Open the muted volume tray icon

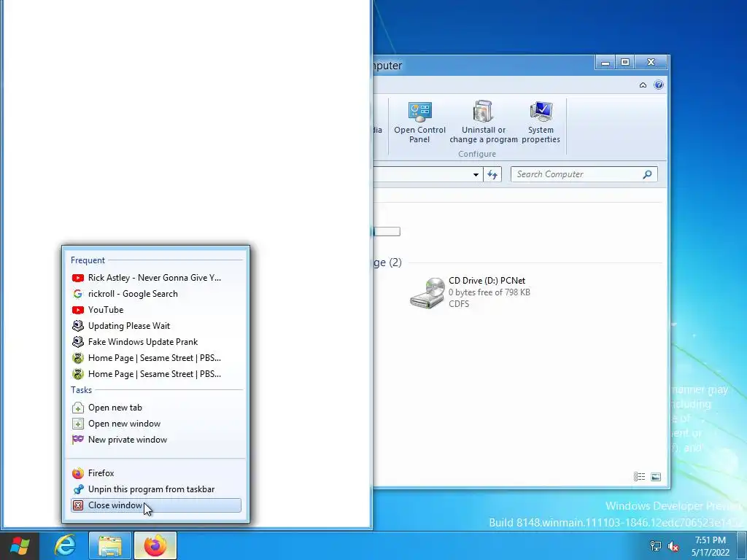click(673, 546)
